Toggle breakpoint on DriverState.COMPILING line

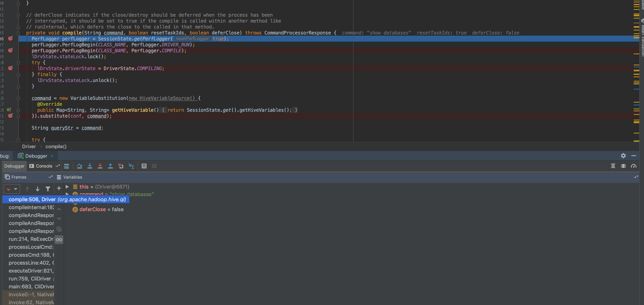click(x=10, y=68)
